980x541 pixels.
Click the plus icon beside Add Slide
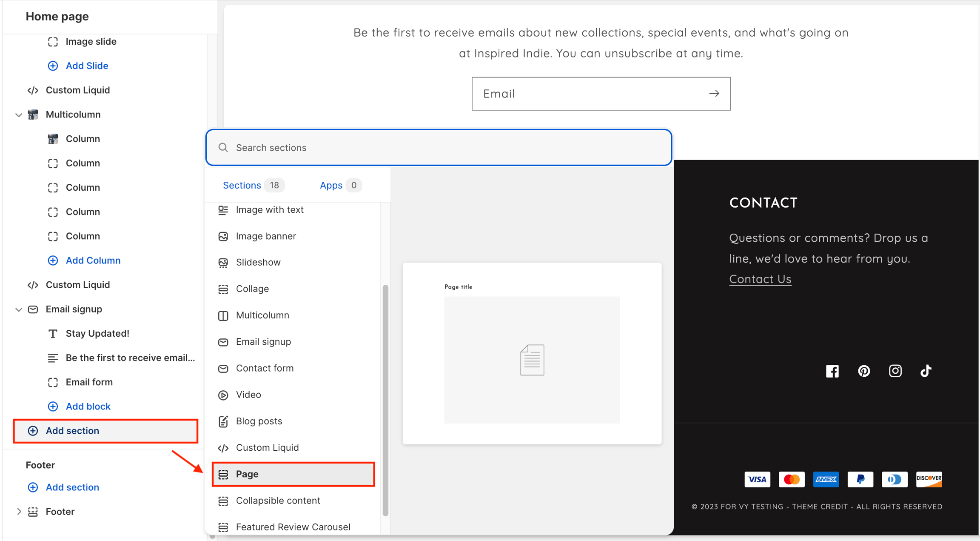click(53, 66)
